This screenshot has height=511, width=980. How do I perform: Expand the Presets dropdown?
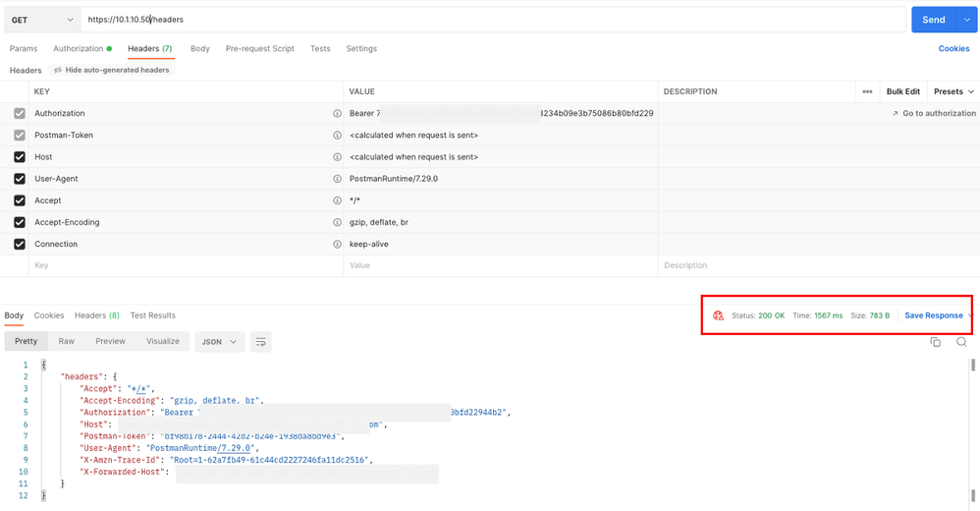click(x=953, y=91)
